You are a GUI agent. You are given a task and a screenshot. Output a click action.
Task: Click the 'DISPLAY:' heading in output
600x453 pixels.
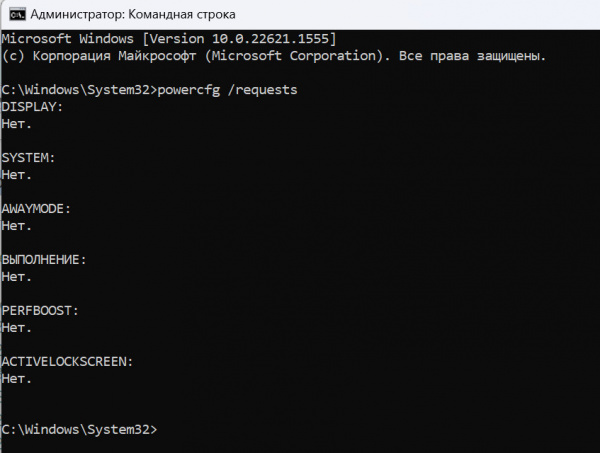(32, 106)
